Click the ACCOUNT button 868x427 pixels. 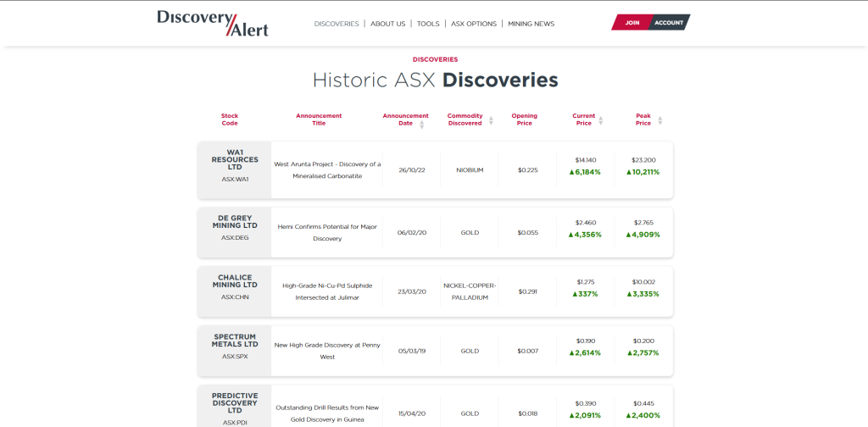click(669, 23)
